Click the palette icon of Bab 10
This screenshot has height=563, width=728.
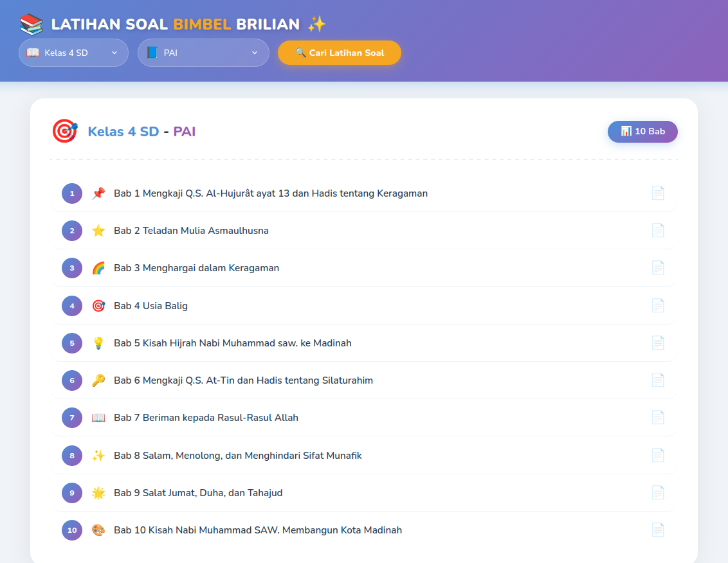coord(98,530)
